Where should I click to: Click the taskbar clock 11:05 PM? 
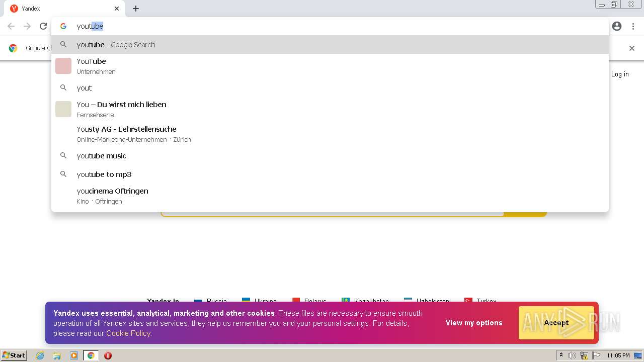[618, 355]
